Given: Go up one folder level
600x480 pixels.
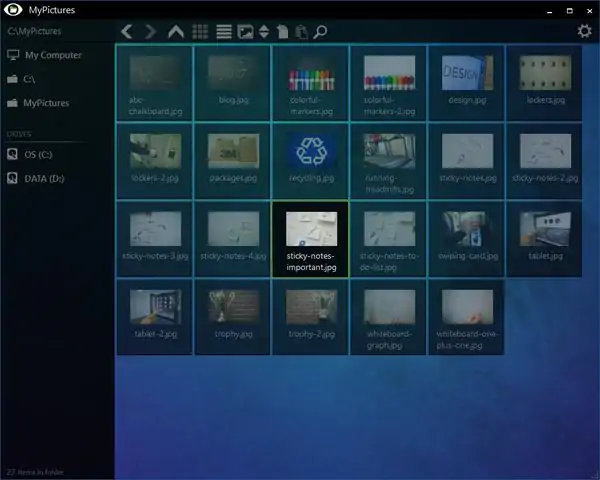Looking at the screenshot, I should [x=176, y=32].
